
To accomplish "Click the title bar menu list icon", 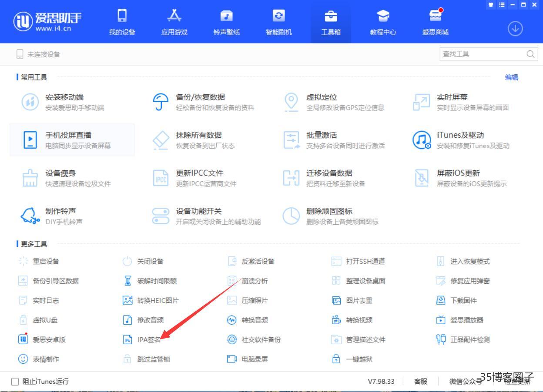I will (x=502, y=5).
